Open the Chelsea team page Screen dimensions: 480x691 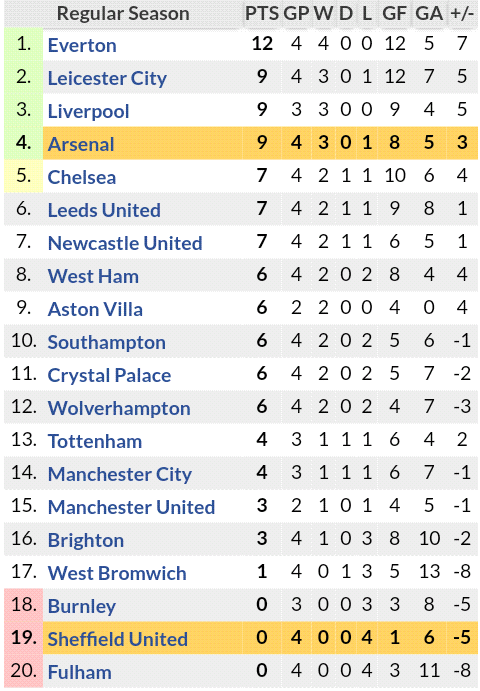(82, 178)
